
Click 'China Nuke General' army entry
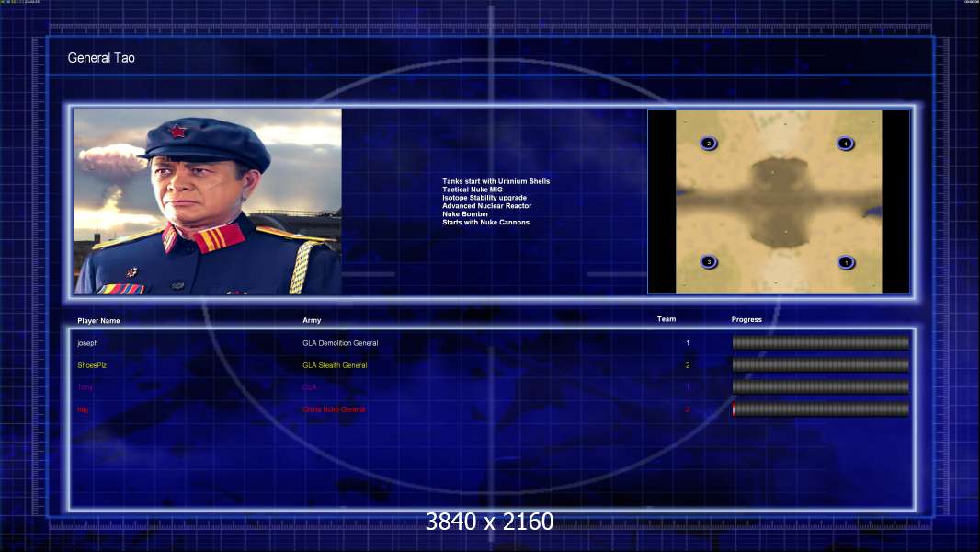[x=334, y=409]
